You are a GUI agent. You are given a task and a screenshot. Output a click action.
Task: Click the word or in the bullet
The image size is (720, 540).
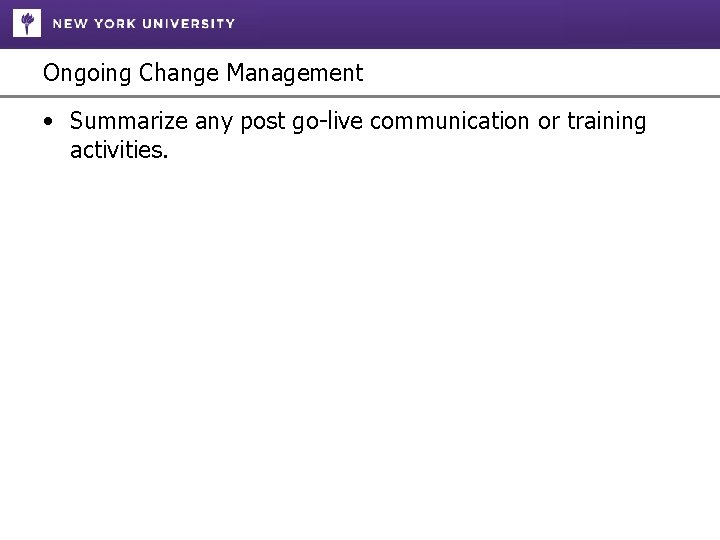(549, 123)
